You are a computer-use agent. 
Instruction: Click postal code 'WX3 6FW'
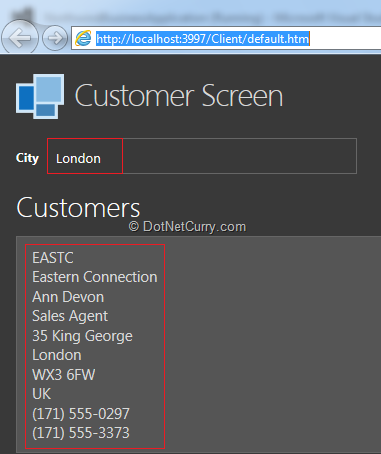pos(64,375)
